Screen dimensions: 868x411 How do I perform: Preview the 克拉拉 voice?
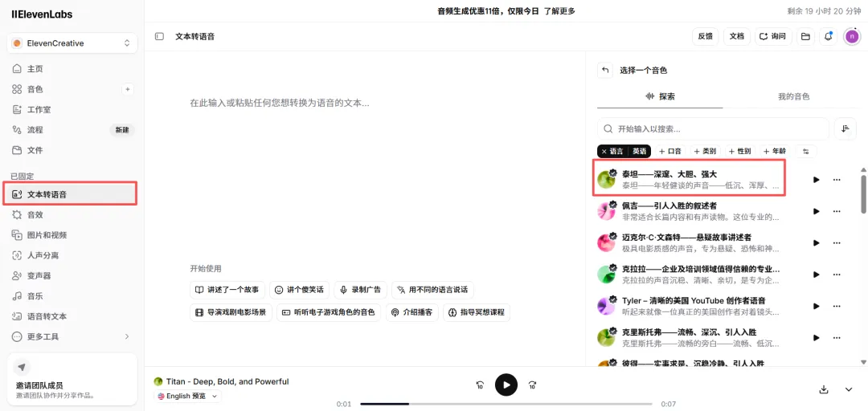coord(816,275)
